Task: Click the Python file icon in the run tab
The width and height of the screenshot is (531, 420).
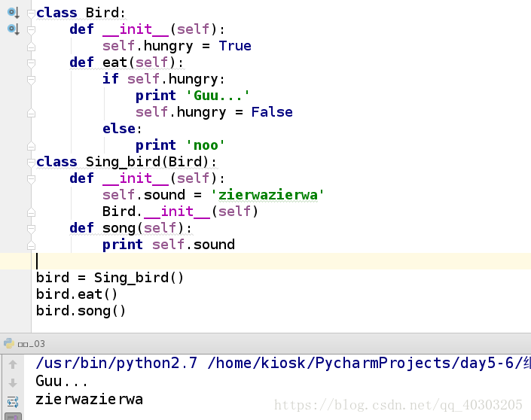Action: (9, 343)
